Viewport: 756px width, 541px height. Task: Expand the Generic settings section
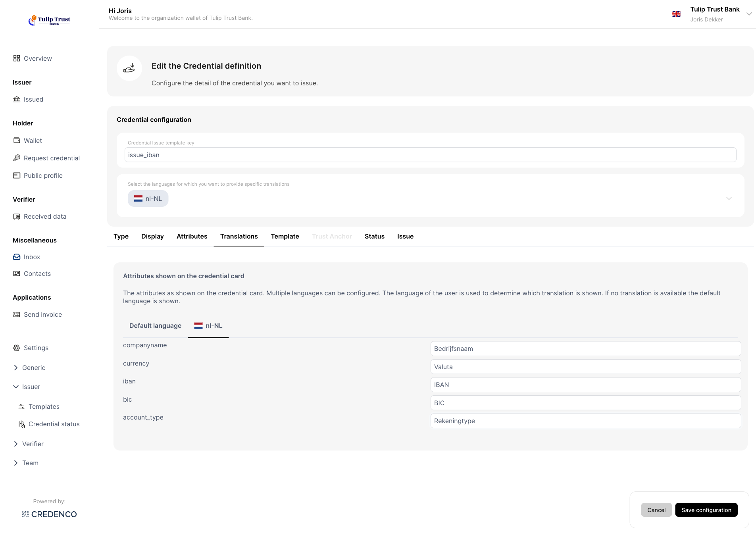(x=16, y=368)
